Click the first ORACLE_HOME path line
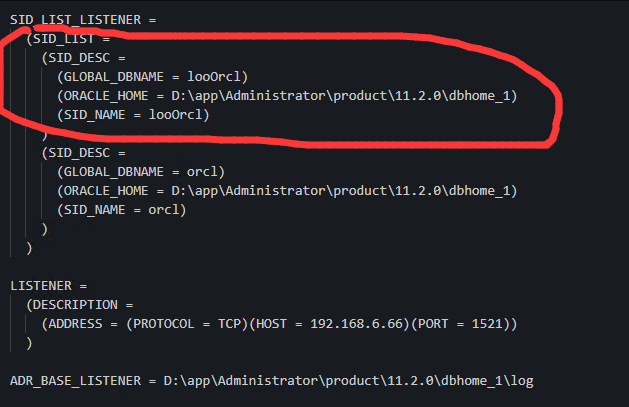629x407 pixels. (287, 96)
